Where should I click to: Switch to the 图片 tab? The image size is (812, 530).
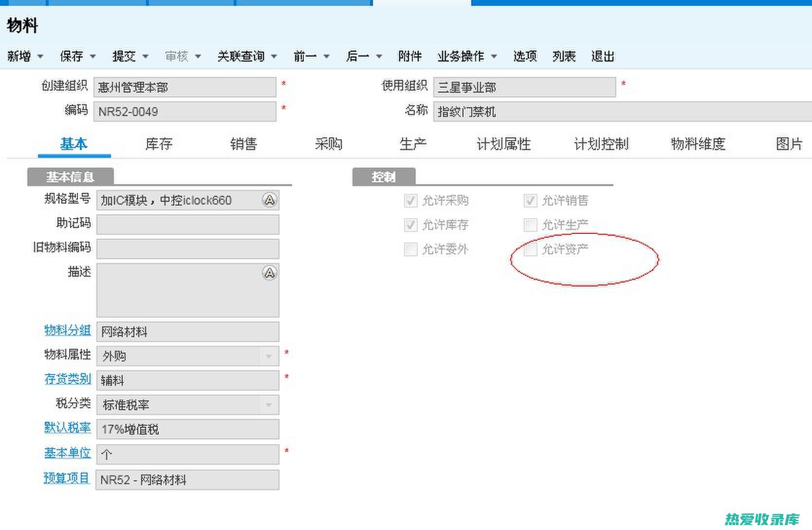[789, 144]
